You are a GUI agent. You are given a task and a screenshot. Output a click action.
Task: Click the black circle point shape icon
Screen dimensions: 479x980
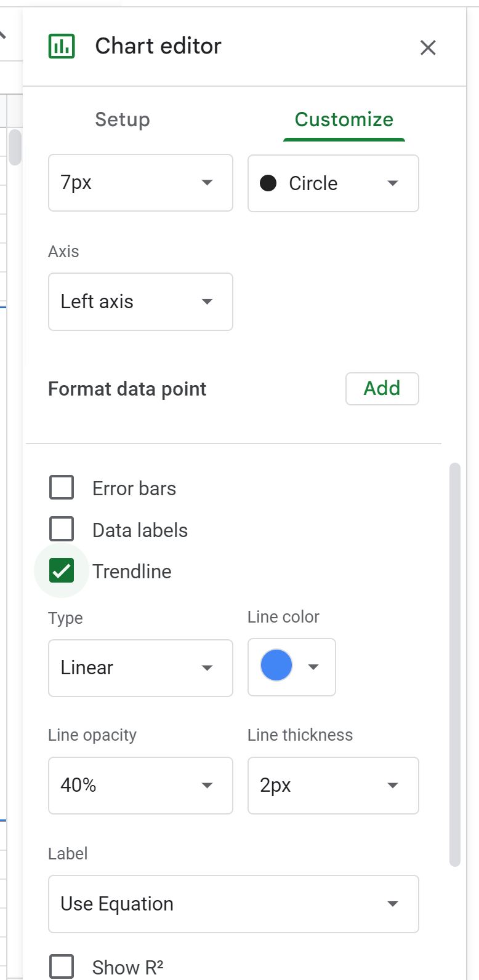point(268,183)
